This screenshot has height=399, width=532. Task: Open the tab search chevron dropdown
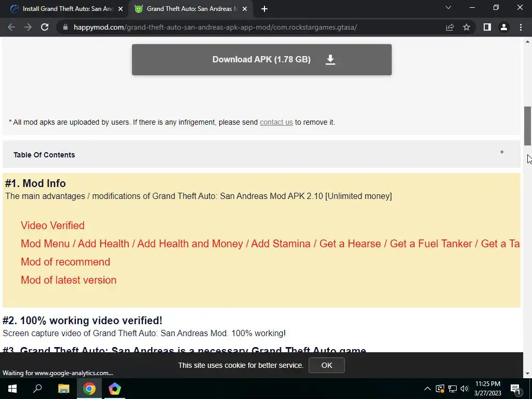pyautogui.click(x=448, y=7)
